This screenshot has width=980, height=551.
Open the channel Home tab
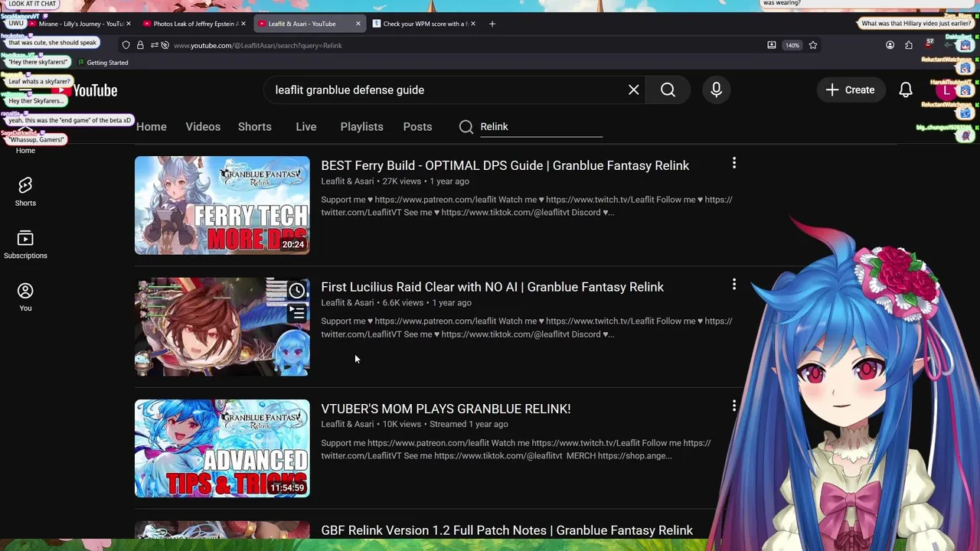(151, 126)
